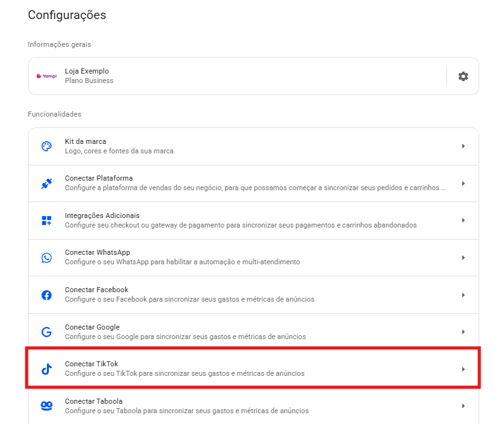Click the Yampi store logo
The width and height of the screenshot is (504, 424).
47,76
